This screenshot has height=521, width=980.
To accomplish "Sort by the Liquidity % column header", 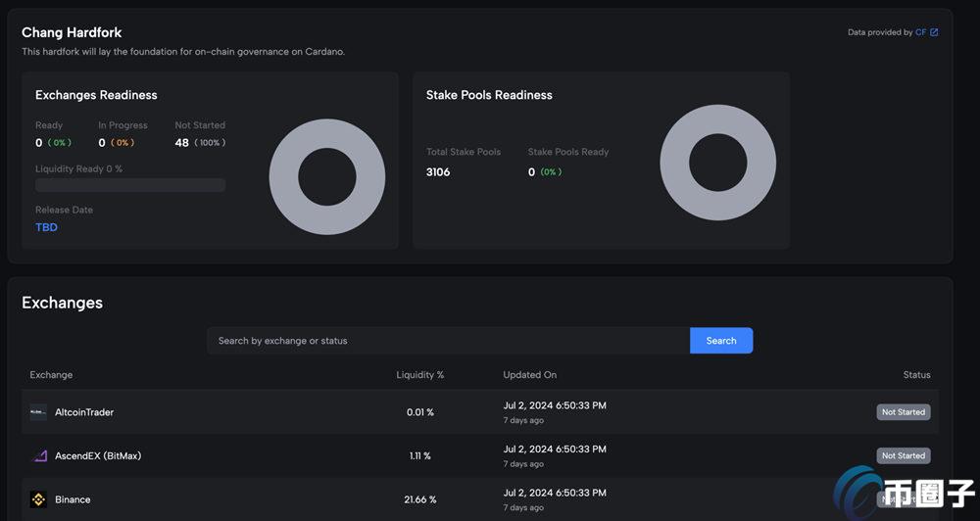I will tap(419, 375).
